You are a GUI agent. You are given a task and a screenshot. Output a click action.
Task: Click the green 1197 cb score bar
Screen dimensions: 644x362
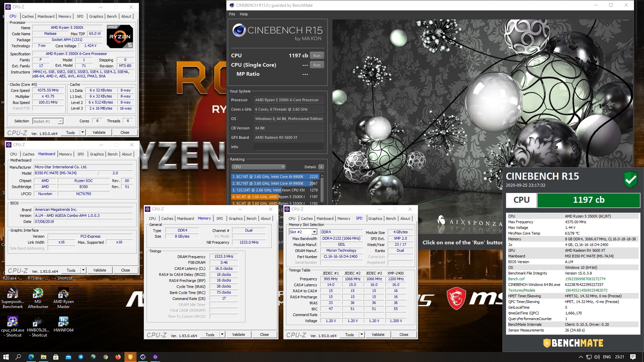(589, 200)
